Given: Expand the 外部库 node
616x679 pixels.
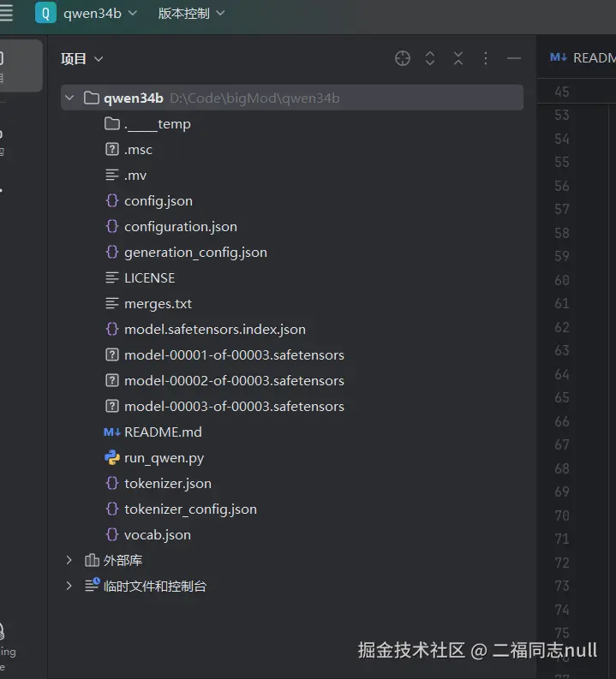Looking at the screenshot, I should coord(69,560).
